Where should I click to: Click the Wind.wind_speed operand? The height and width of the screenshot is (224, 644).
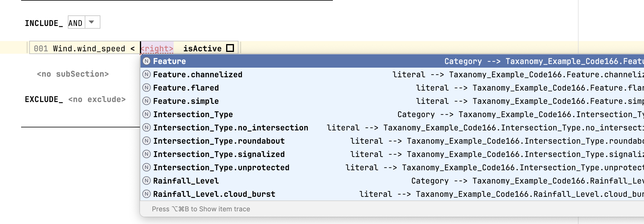[89, 49]
